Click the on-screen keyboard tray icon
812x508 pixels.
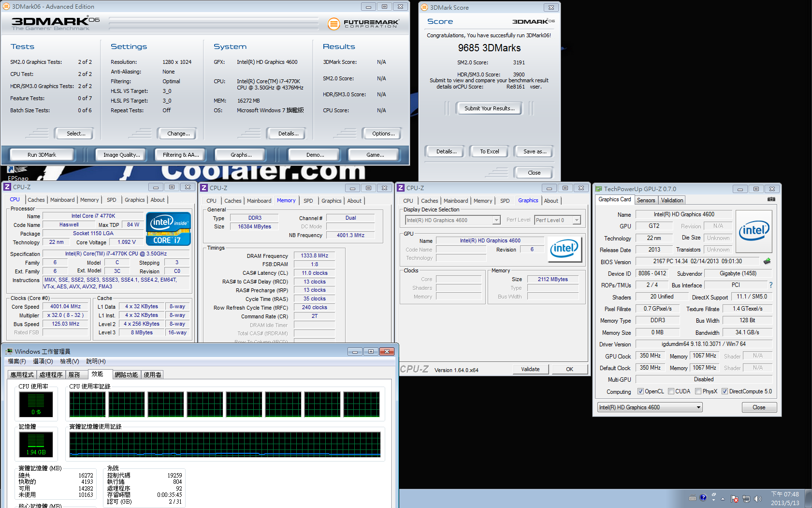point(693,498)
